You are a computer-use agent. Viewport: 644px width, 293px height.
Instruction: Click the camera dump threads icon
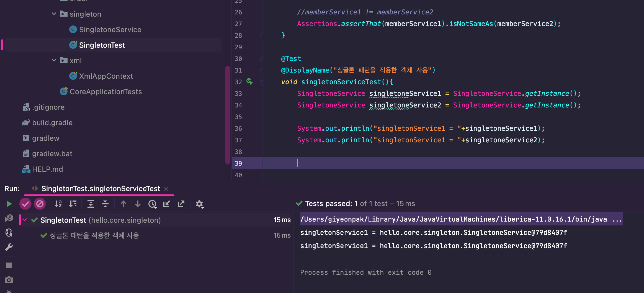(x=9, y=280)
